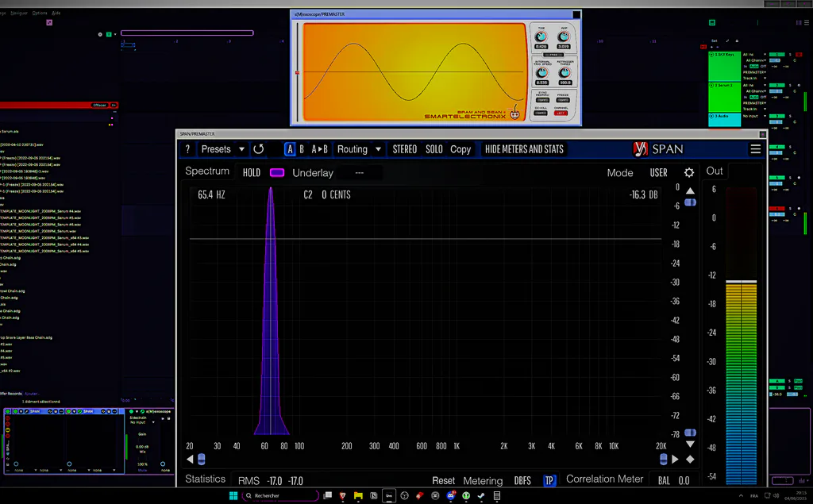The image size is (813, 504).
Task: Expand the Presets dropdown arrow
Action: click(241, 149)
